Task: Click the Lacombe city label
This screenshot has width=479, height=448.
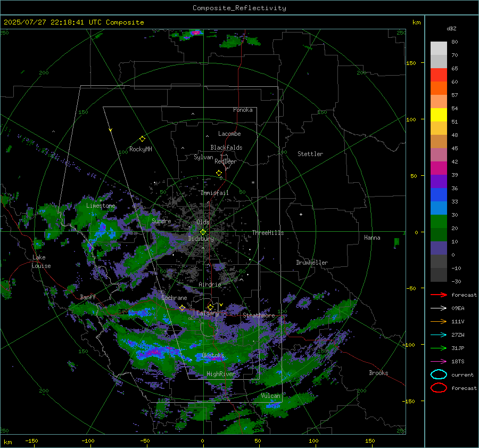Action: click(x=229, y=134)
